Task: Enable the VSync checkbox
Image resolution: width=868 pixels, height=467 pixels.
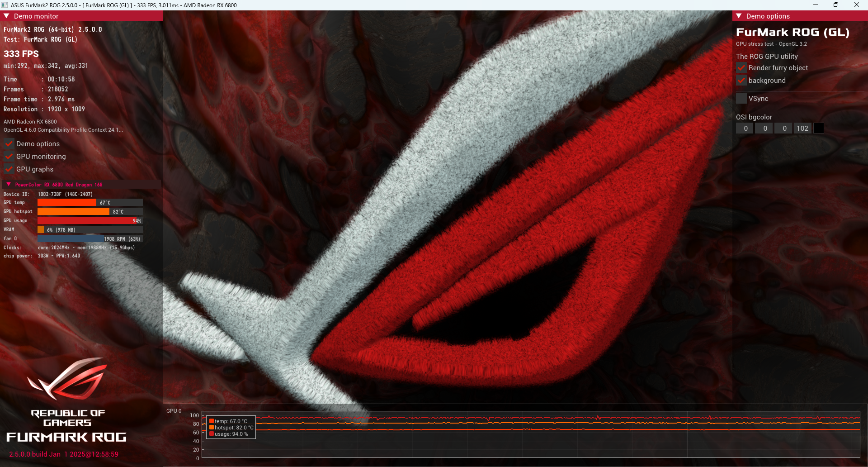Action: pos(741,99)
